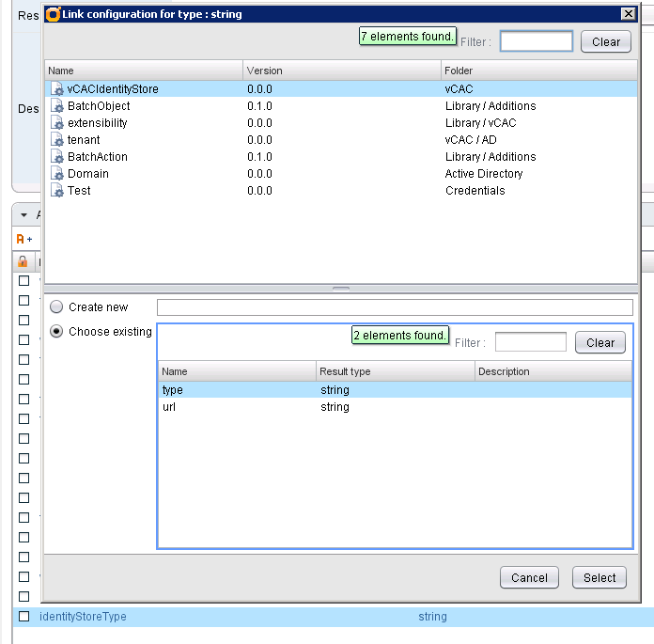Sort configurations by Folder column
The image size is (654, 644).
pos(539,71)
